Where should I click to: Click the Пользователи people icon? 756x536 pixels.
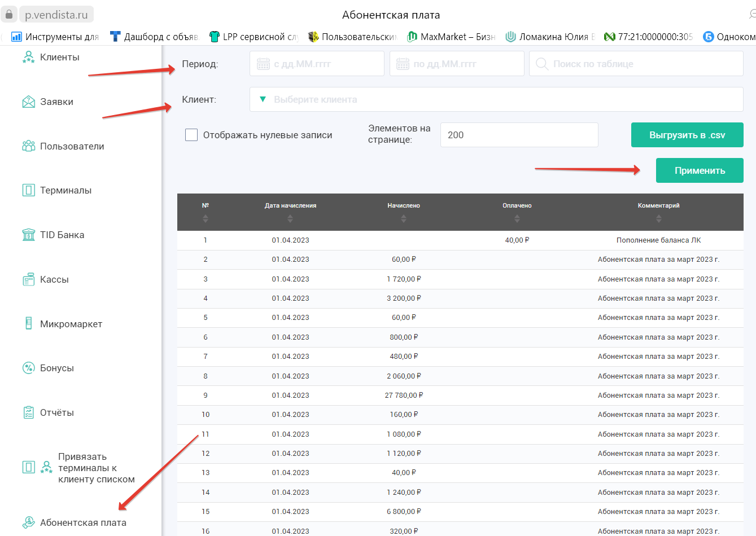pyautogui.click(x=28, y=146)
